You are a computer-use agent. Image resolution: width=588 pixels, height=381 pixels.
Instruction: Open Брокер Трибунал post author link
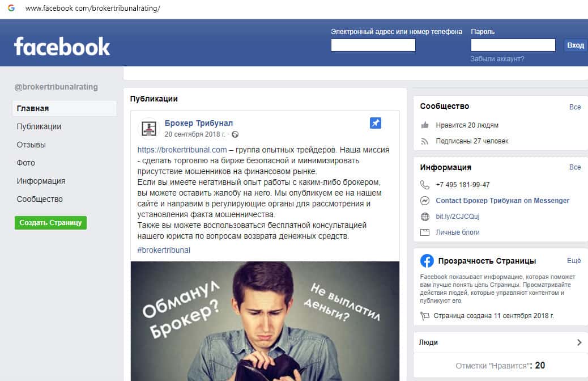click(x=199, y=123)
